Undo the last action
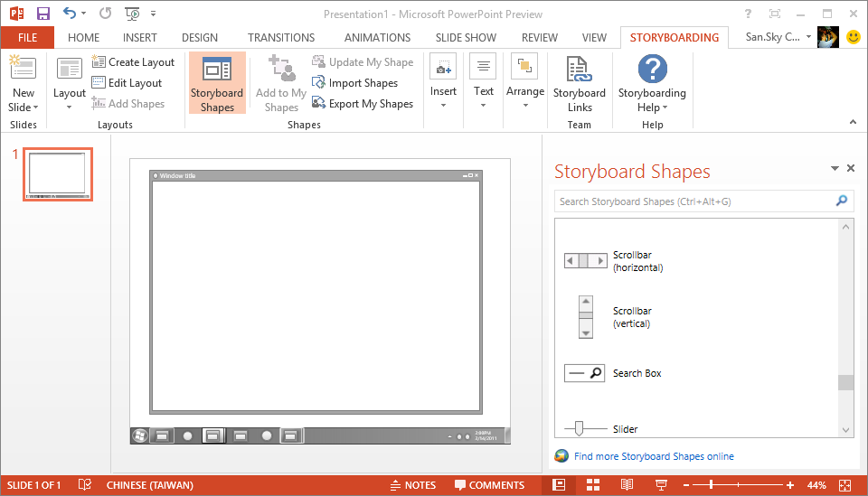The height and width of the screenshot is (496, 868). pyautogui.click(x=70, y=14)
